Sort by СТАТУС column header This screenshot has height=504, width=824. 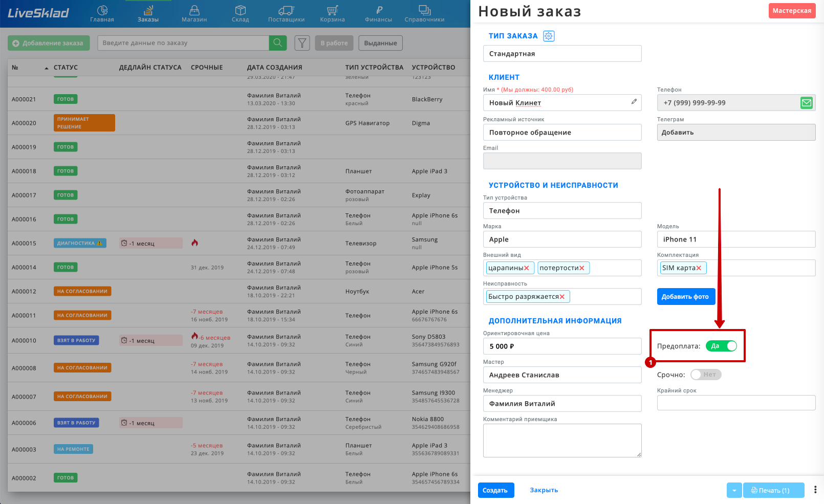(66, 68)
